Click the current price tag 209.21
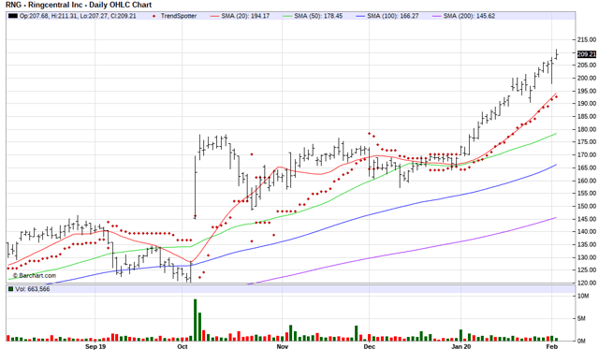The height and width of the screenshot is (364, 599). 587,54
